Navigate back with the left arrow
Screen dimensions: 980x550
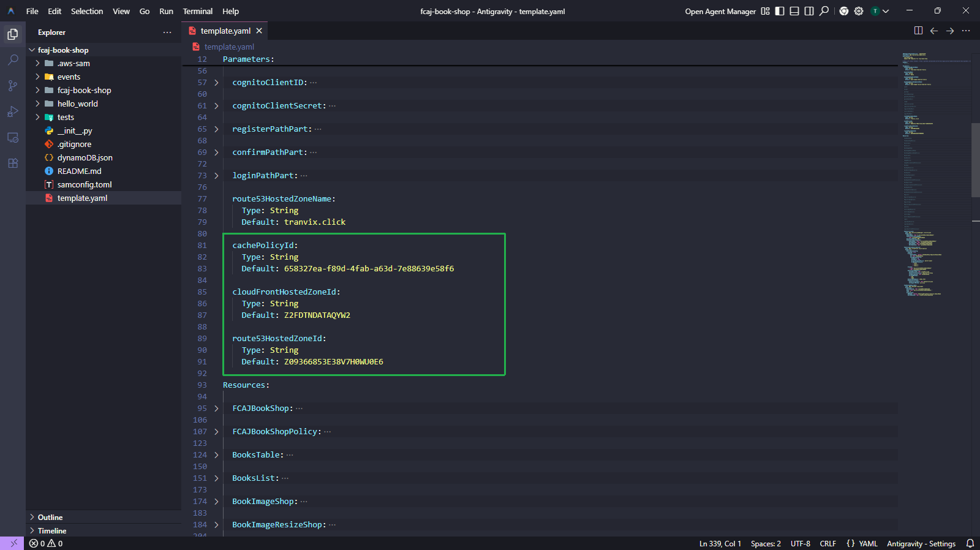[x=934, y=31]
